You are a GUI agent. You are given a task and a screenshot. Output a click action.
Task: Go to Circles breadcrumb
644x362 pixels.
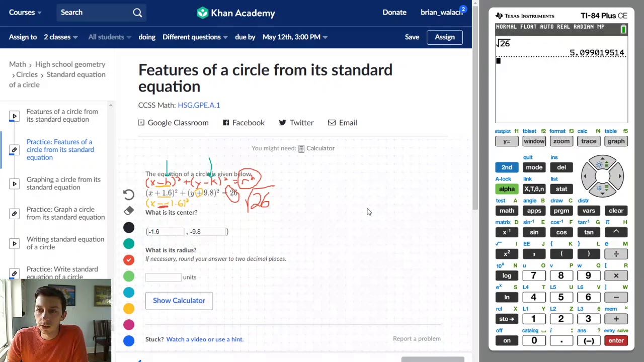click(x=27, y=74)
